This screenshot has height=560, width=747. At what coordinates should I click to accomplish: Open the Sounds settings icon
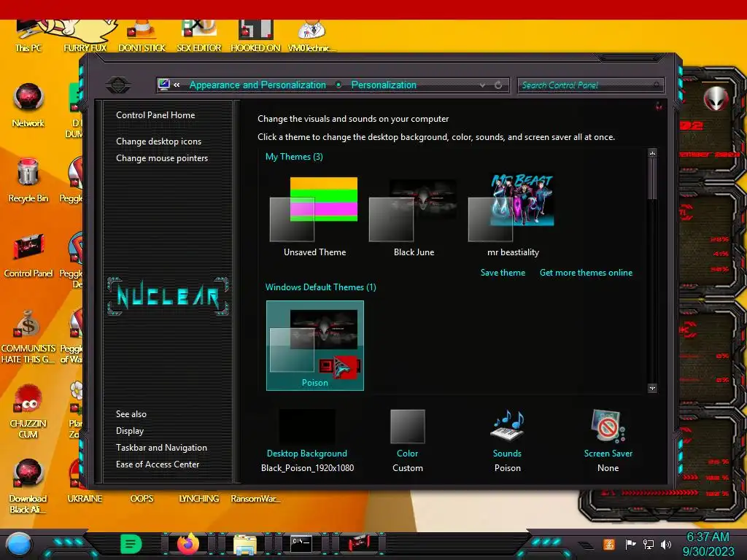pos(507,426)
